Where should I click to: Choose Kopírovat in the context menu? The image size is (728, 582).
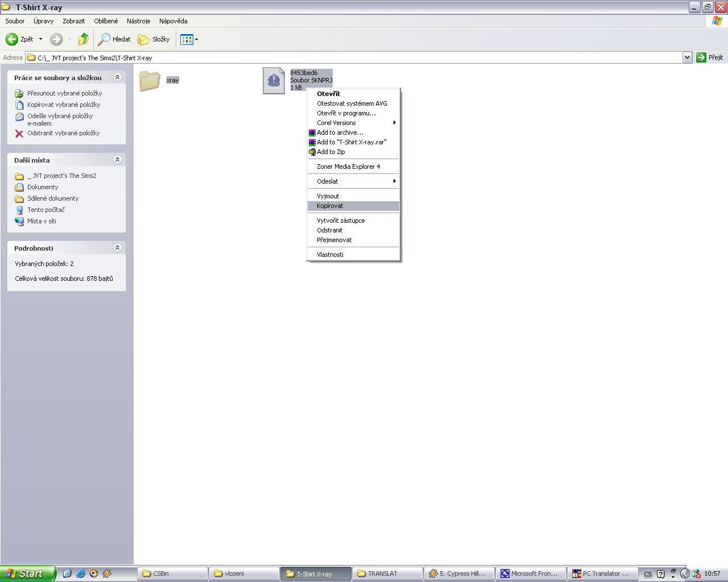point(330,206)
